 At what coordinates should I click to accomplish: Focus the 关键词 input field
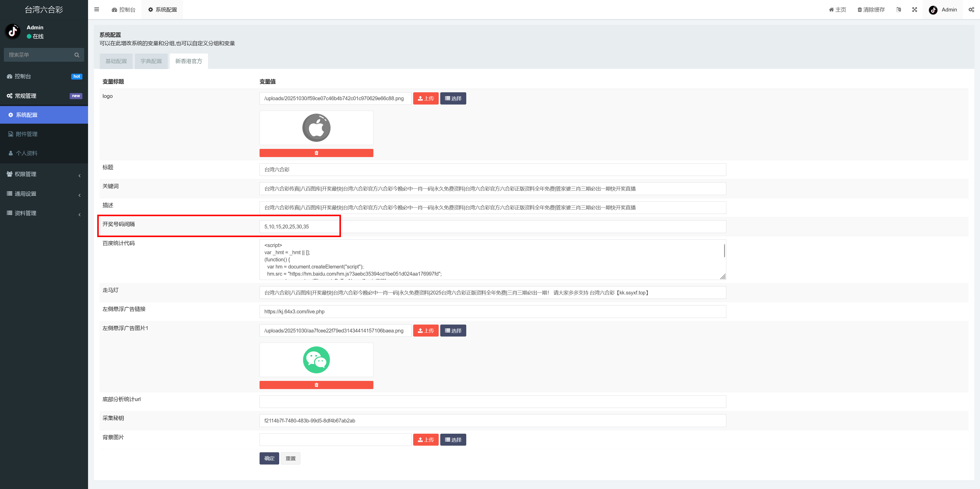pyautogui.click(x=493, y=188)
